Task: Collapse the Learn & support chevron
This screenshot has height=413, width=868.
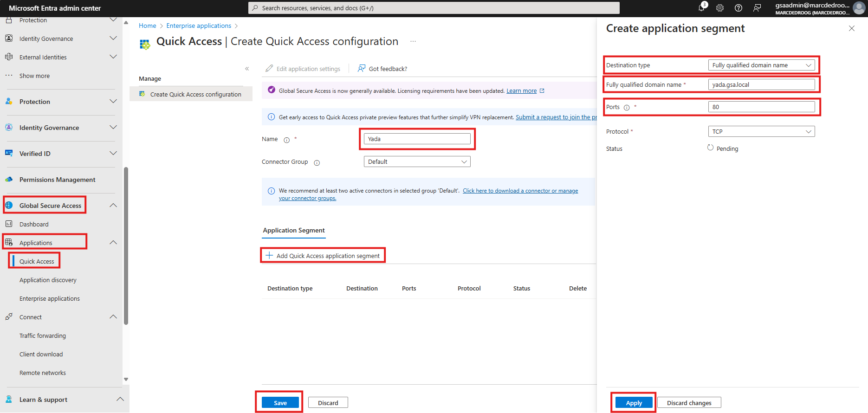Action: pos(120,399)
